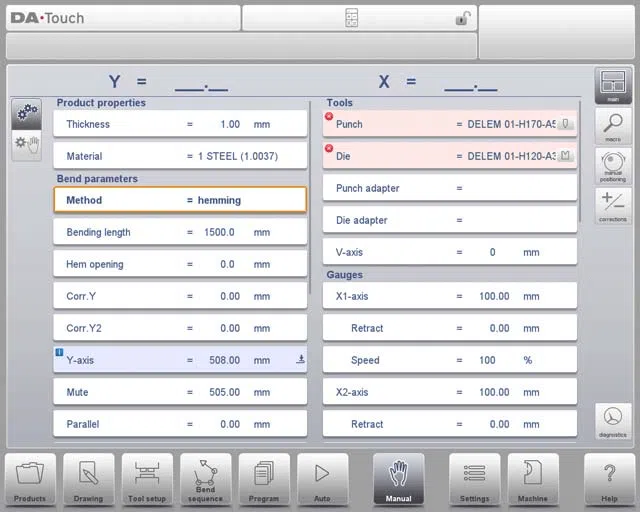Click the Tools heading
Viewport: 640px width, 512px height.
pos(340,102)
